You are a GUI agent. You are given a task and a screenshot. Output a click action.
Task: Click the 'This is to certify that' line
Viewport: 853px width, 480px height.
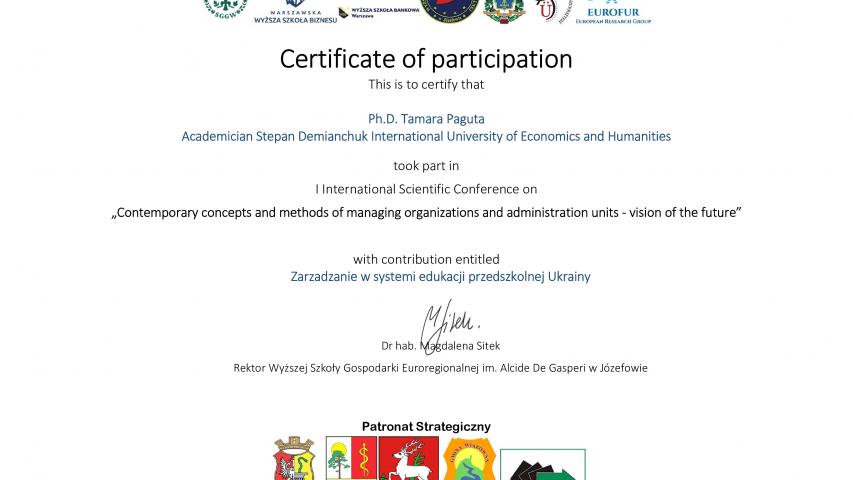426,84
